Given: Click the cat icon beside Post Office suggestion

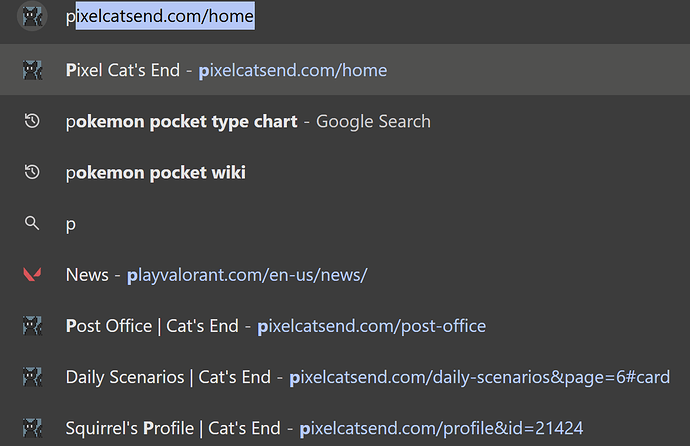Looking at the screenshot, I should (32, 326).
